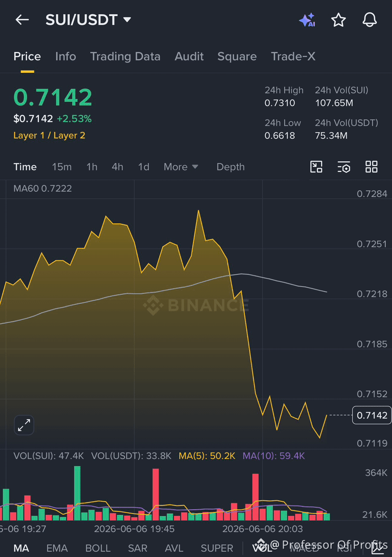Tap the 24h High value 0.7310

click(x=280, y=103)
